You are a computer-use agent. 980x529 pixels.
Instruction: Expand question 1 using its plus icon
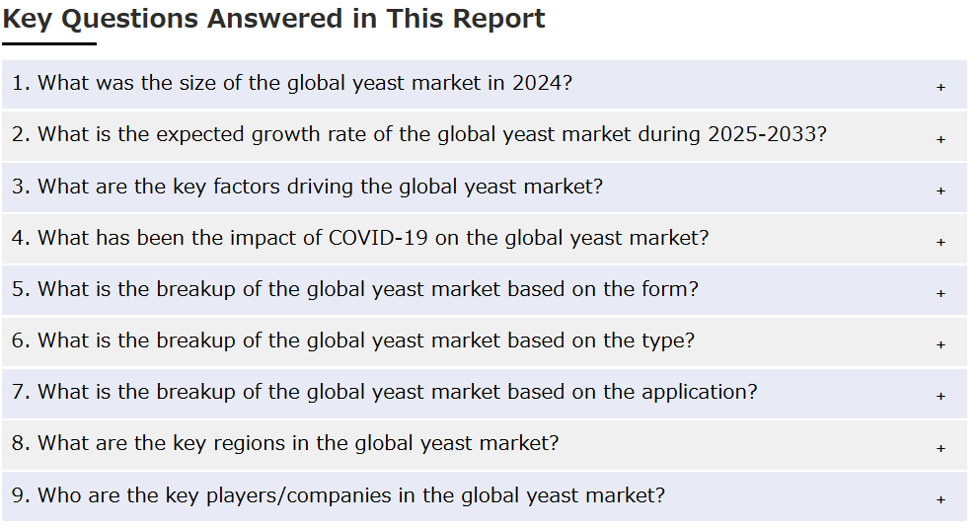tap(941, 88)
